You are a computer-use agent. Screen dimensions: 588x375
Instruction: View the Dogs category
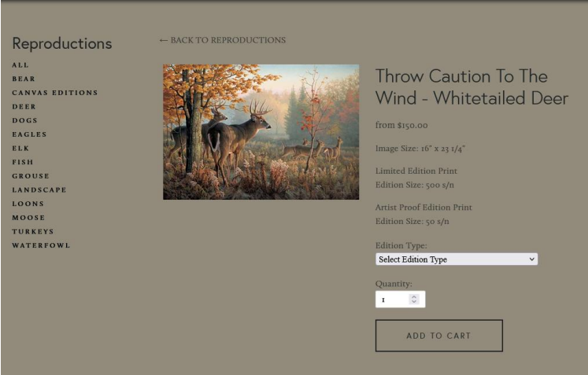[24, 120]
